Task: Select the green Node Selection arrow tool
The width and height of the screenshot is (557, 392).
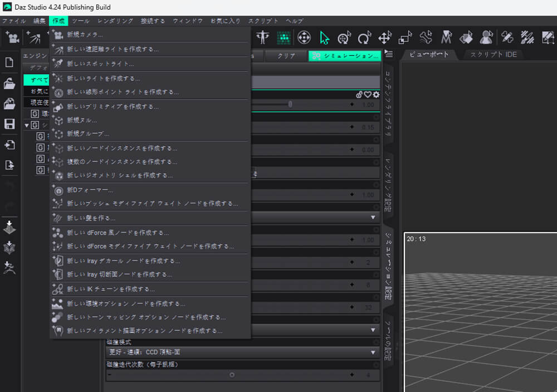Action: click(324, 38)
